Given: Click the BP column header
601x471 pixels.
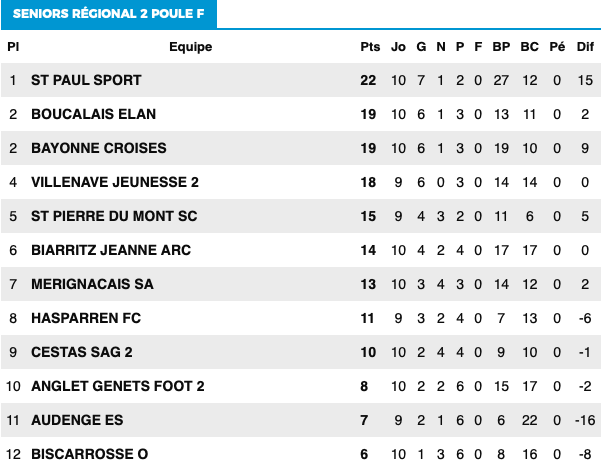Looking at the screenshot, I should 501,47.
